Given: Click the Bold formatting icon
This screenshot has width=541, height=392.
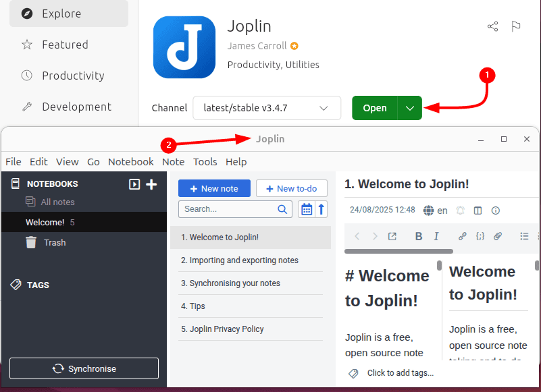Looking at the screenshot, I should (x=419, y=236).
